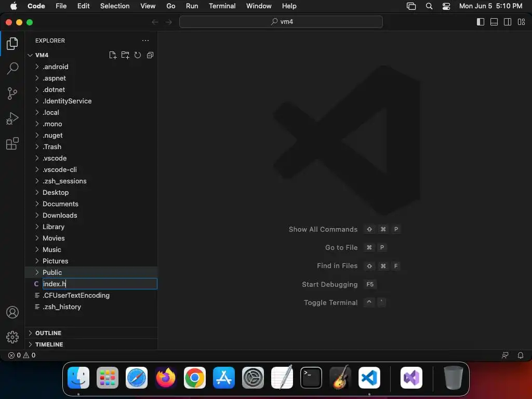Open TextEdit from the dock
Viewport: 532px width, 399px height.
[x=282, y=378]
